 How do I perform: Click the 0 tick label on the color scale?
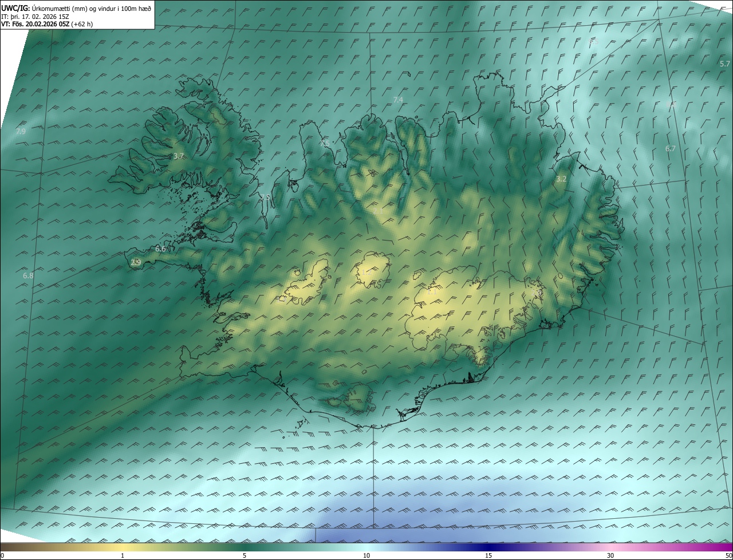(x=2, y=555)
